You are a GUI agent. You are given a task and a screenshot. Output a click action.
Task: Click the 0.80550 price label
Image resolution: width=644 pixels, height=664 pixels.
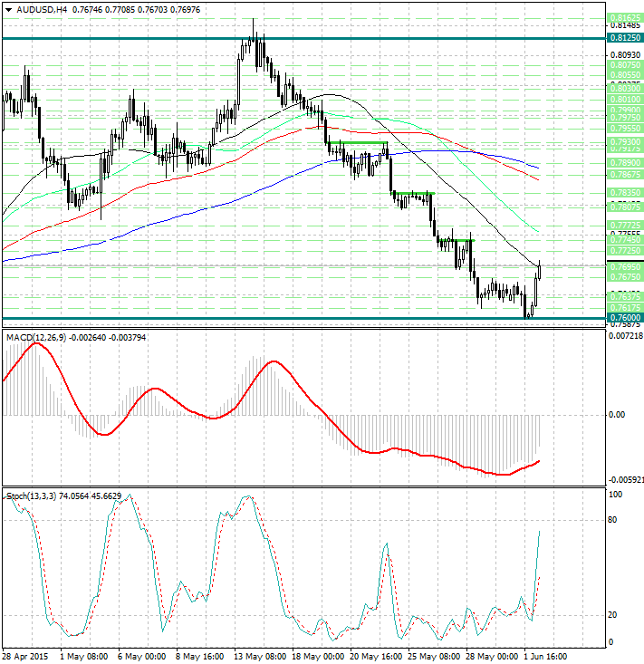pyautogui.click(x=625, y=75)
